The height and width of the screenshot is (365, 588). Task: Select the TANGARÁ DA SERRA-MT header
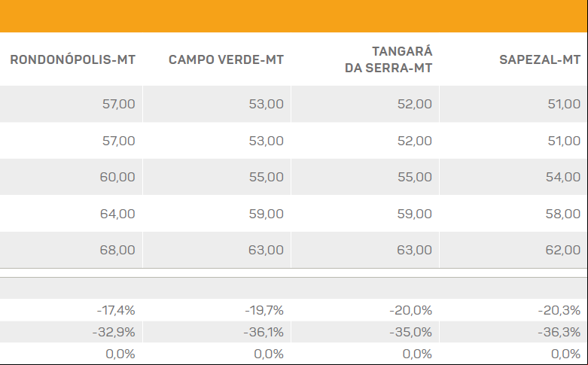click(388, 59)
